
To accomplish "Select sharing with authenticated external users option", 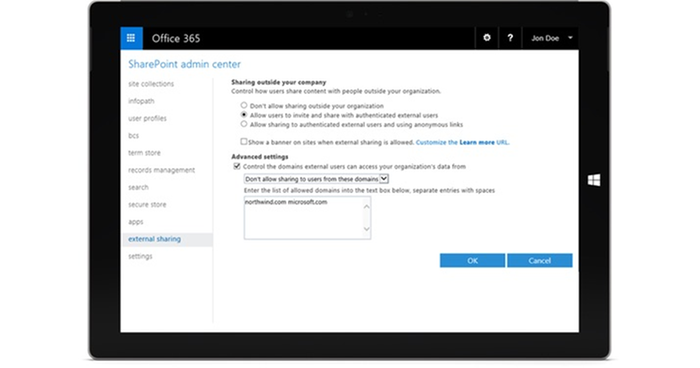I will 244,115.
